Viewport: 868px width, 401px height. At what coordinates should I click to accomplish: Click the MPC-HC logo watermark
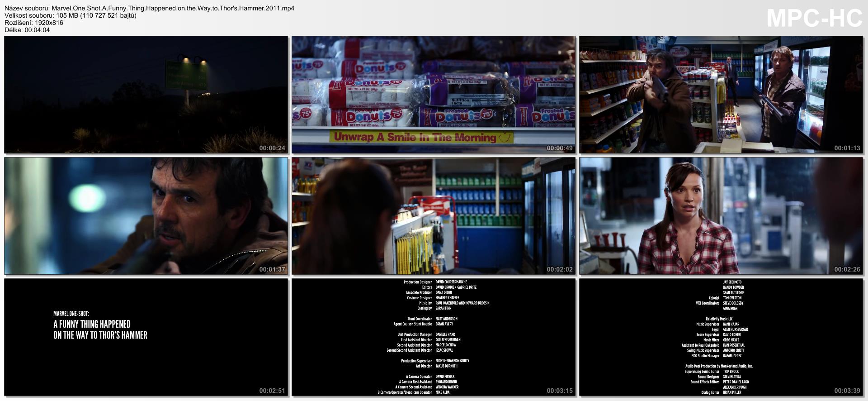[x=814, y=19]
